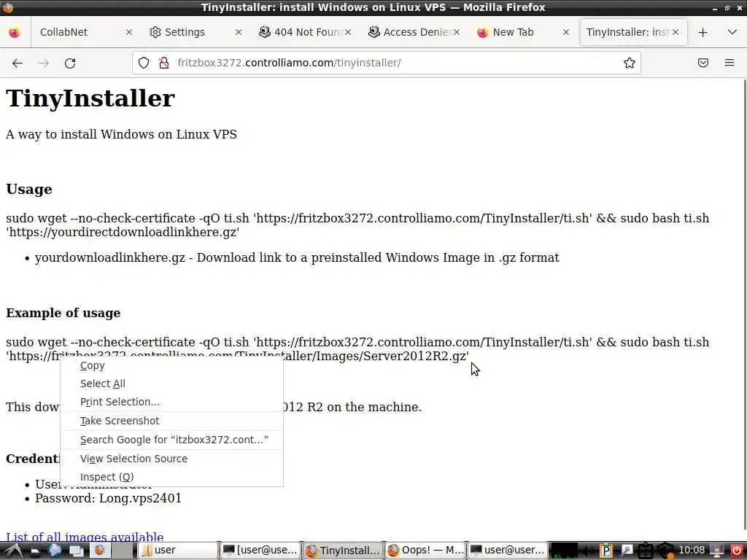Open the Firefox hamburger application menu
The width and height of the screenshot is (747, 560).
[729, 63]
